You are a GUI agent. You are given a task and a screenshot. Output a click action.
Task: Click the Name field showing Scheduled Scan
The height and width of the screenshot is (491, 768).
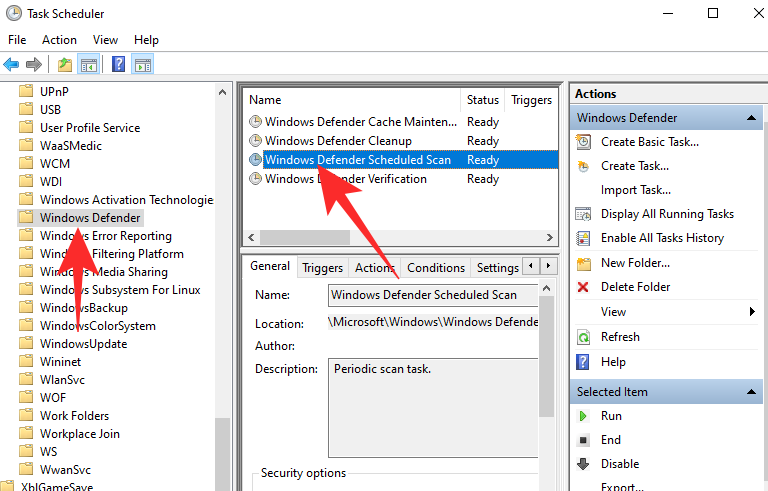click(433, 295)
